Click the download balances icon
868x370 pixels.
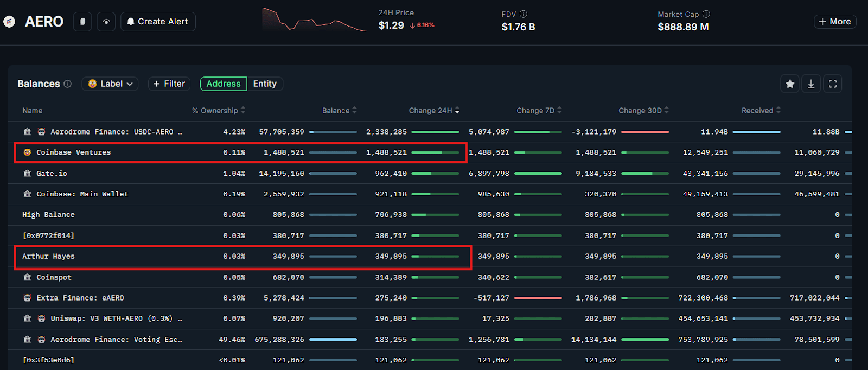[811, 84]
